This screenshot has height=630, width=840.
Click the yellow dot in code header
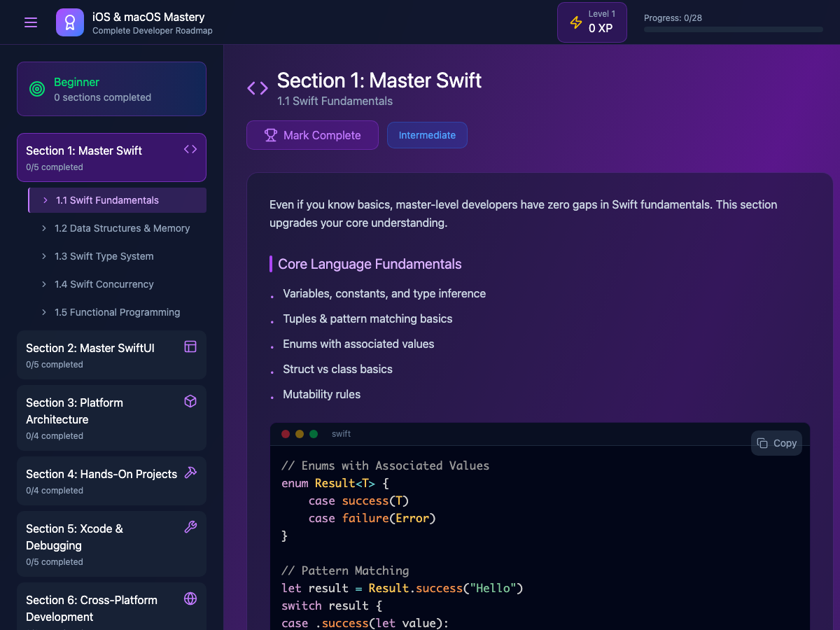(x=300, y=434)
